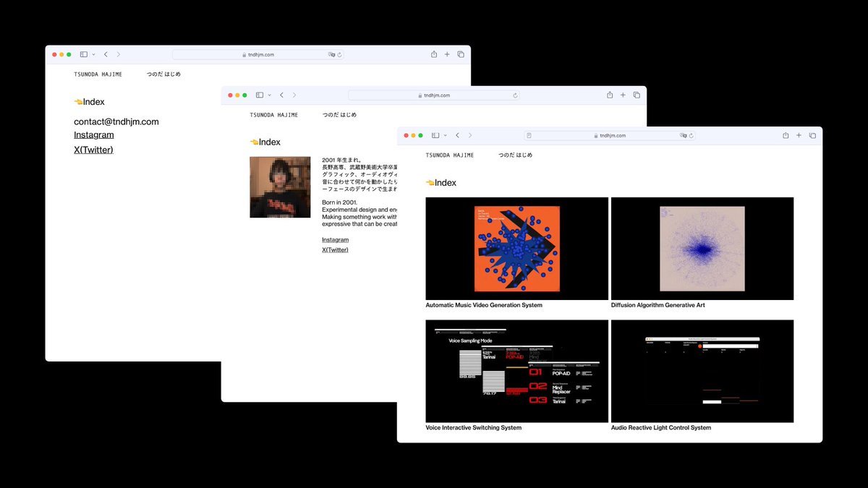Open the Reader icon in front window address bar
Screen dimensions: 868x488
529,135
